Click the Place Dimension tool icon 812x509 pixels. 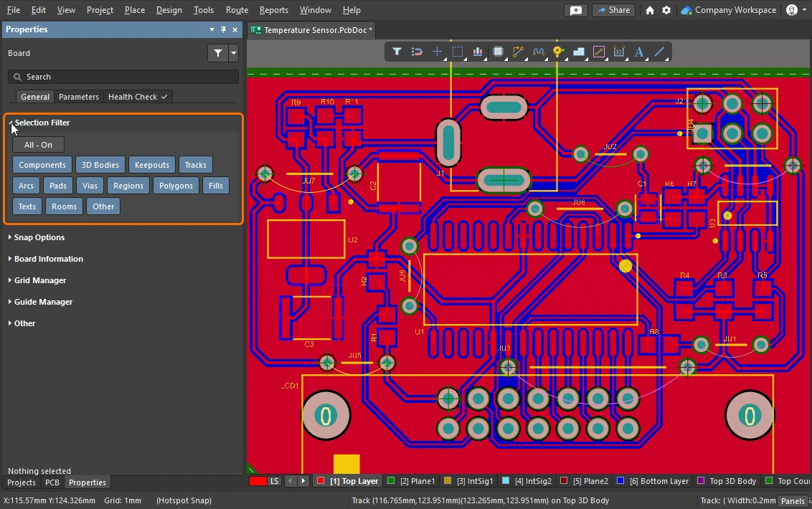coord(619,52)
